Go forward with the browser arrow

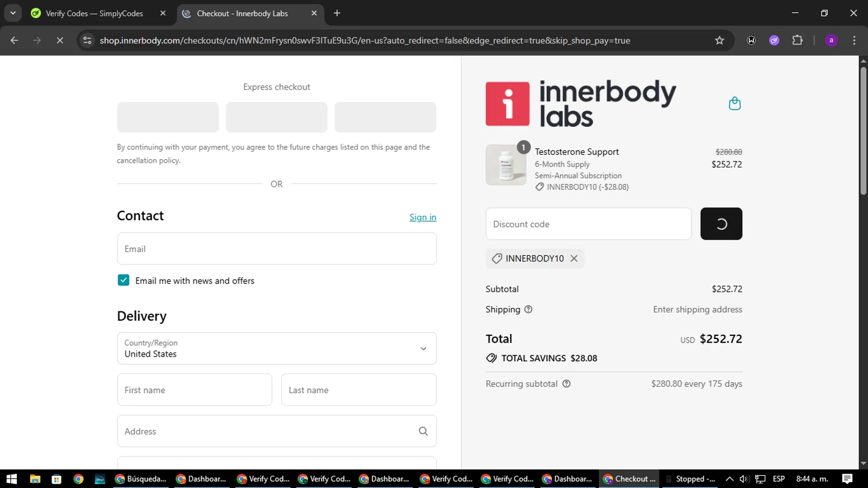[x=37, y=41]
